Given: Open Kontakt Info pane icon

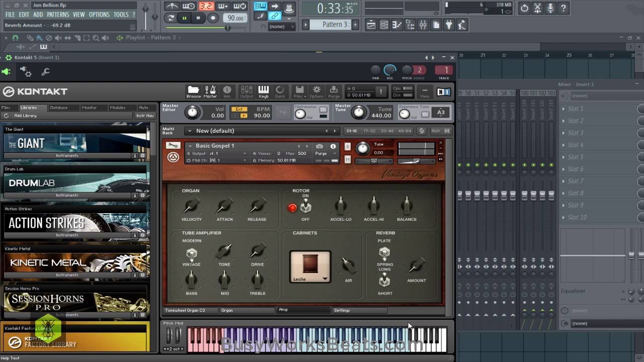Looking at the screenshot, I should coord(227,91).
